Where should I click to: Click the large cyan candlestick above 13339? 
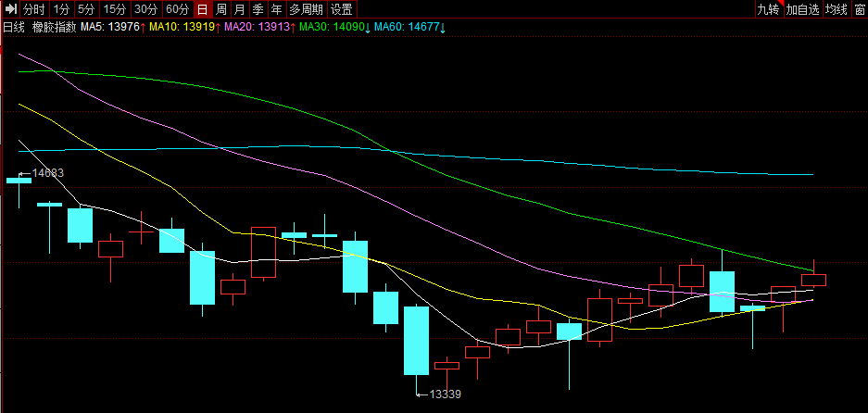[x=416, y=341]
